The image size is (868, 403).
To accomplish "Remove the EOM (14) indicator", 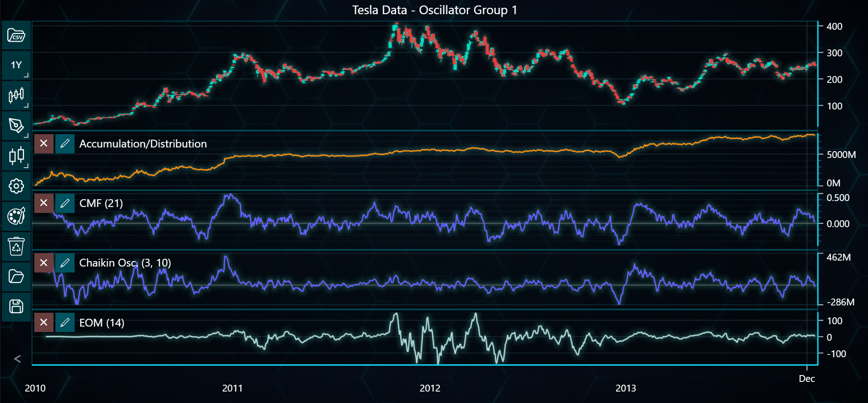I will [44, 323].
